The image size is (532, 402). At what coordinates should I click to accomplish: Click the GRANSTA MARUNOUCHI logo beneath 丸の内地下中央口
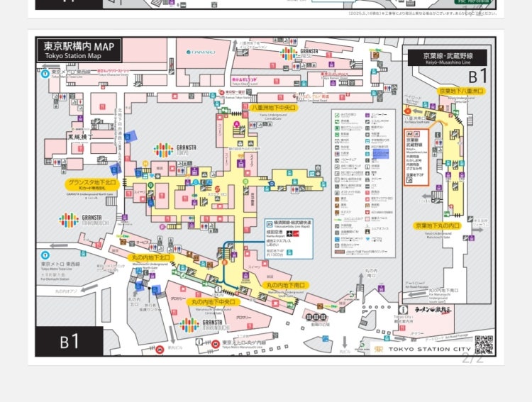click(x=189, y=325)
